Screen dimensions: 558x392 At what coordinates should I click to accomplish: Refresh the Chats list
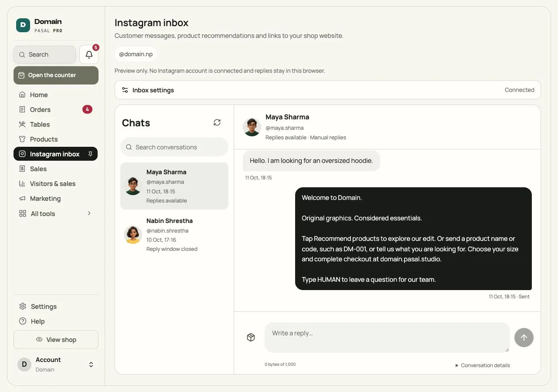pyautogui.click(x=217, y=122)
